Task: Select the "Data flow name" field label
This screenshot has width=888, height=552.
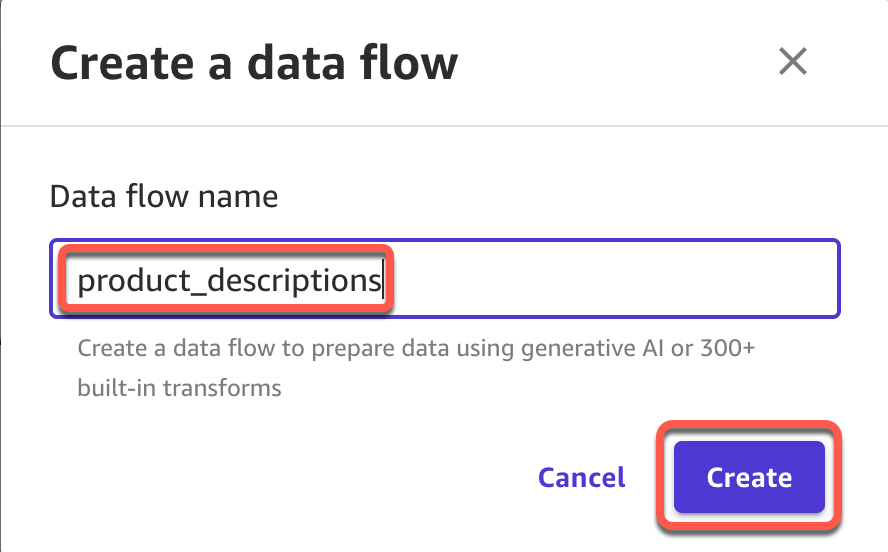Action: [x=164, y=196]
